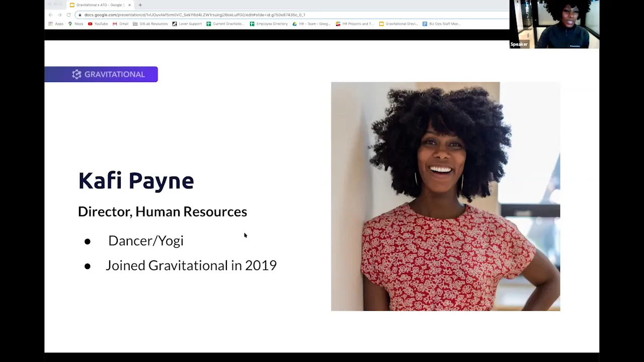Image resolution: width=644 pixels, height=362 pixels.
Task: Open the HR - Team - Goog... bookmark
Action: tap(312, 24)
